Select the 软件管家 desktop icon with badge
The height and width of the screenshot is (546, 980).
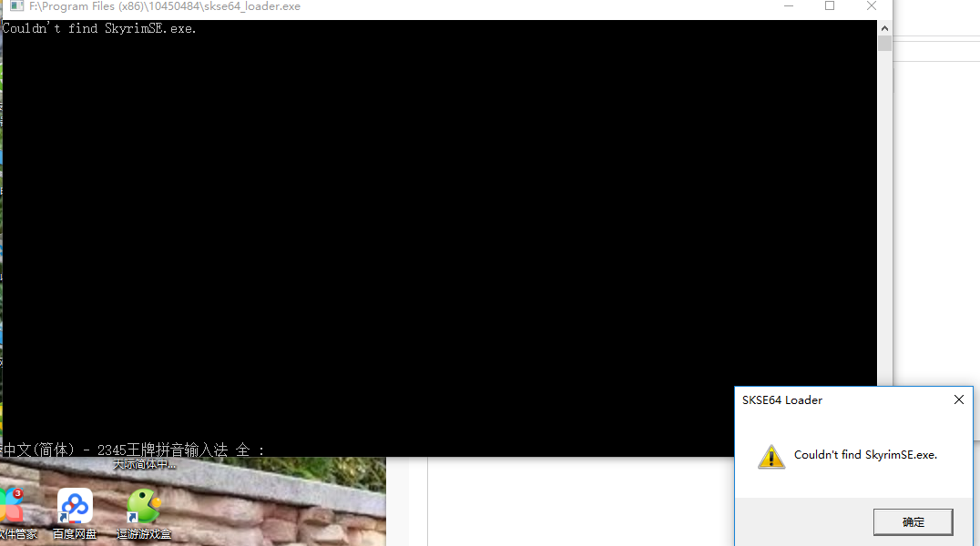pos(12,505)
